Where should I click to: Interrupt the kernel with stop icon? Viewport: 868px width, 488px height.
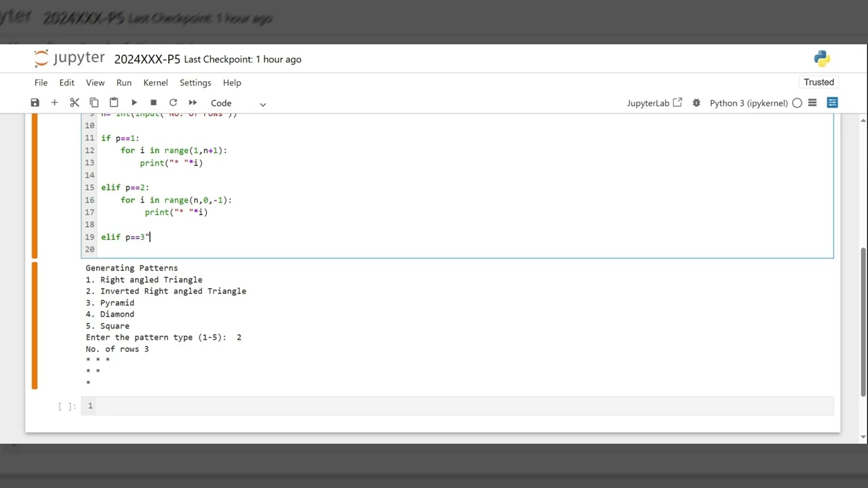click(x=153, y=103)
